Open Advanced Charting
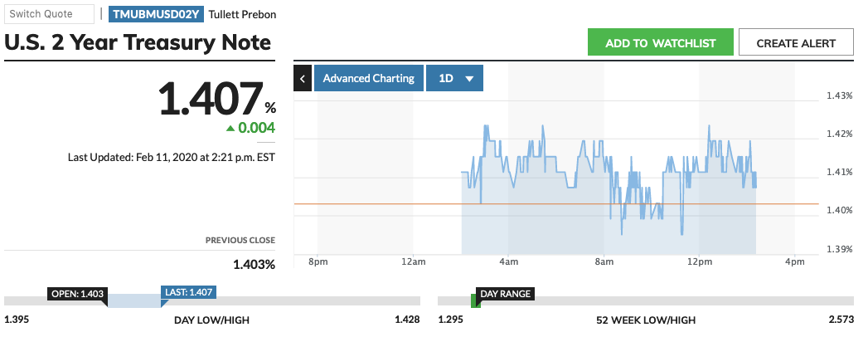This screenshot has height=337, width=868. (x=368, y=79)
